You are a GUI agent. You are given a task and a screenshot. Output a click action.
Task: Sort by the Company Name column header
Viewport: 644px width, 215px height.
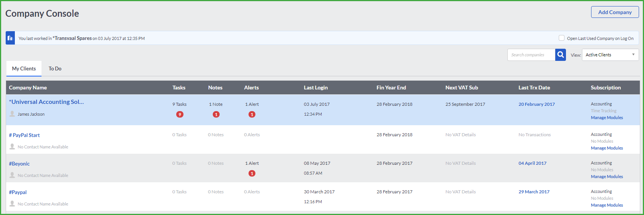click(x=28, y=88)
